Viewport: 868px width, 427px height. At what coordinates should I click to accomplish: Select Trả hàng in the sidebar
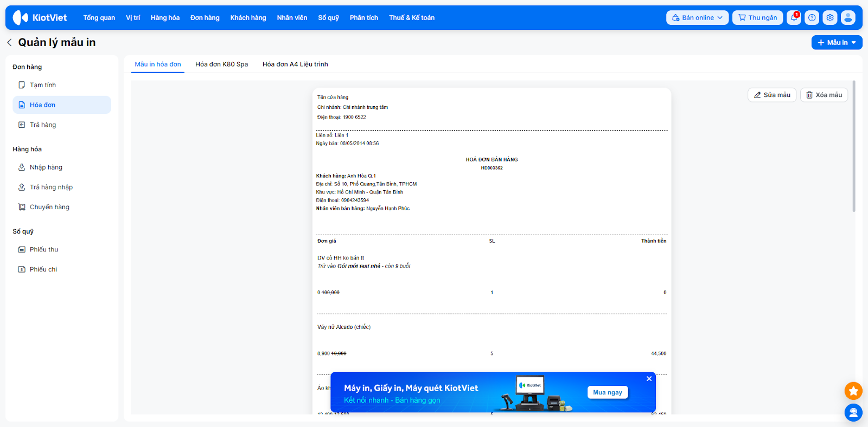click(x=62, y=125)
